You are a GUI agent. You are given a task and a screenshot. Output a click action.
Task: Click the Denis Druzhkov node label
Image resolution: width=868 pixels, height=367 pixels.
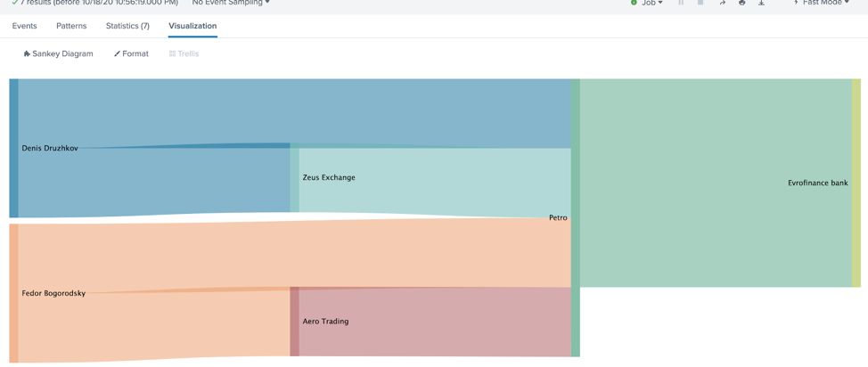(x=50, y=149)
